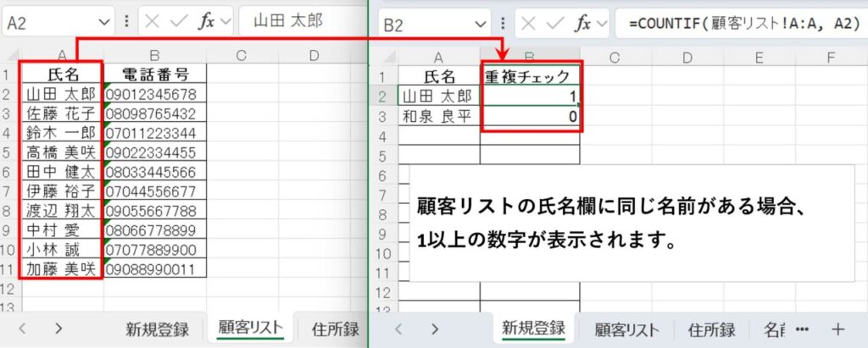Select 新規登録 tab in right window
The width and height of the screenshot is (868, 348).
(x=533, y=328)
